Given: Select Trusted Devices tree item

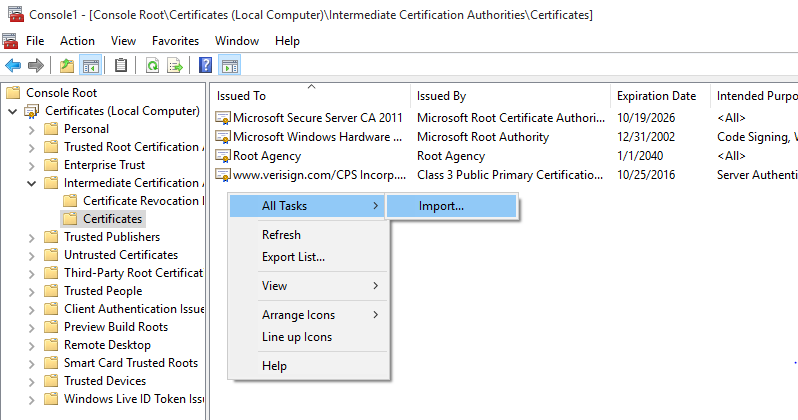Looking at the screenshot, I should pos(105,381).
